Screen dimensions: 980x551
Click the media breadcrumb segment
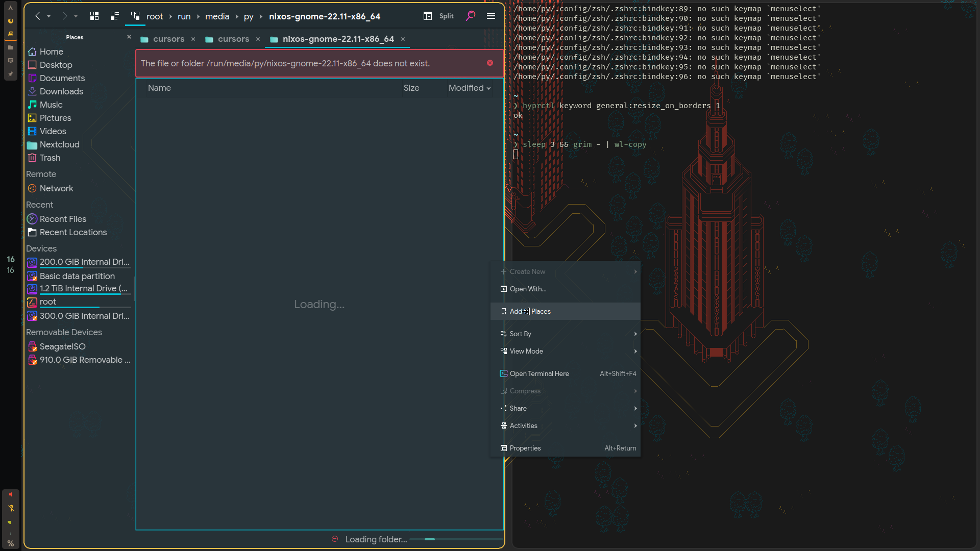217,16
